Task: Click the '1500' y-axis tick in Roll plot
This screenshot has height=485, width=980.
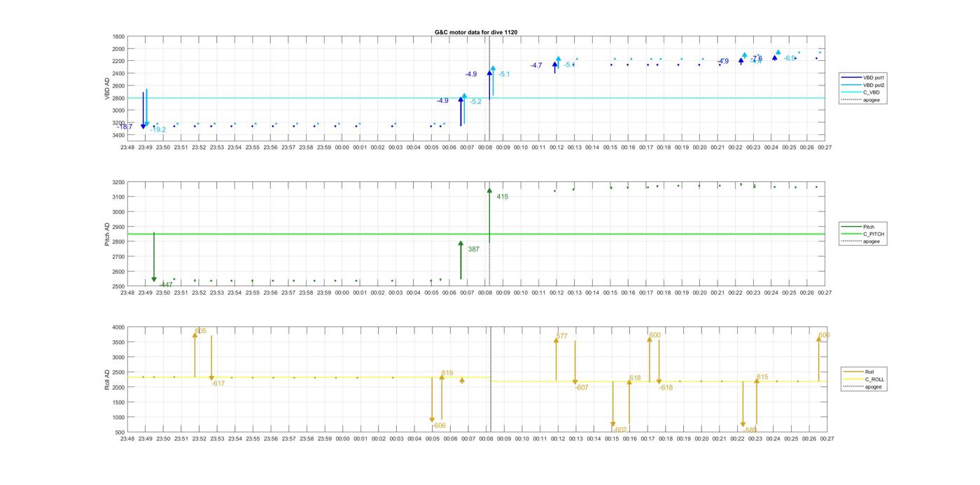Action: (x=118, y=402)
